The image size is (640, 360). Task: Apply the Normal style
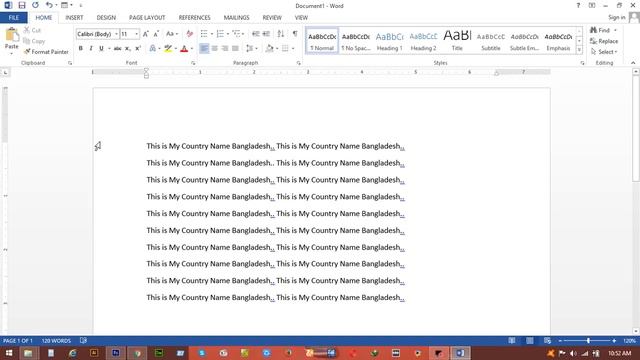322,41
